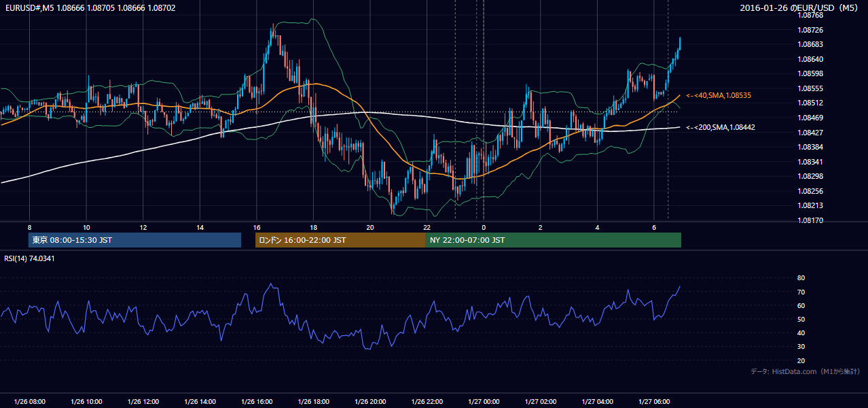
Task: Click the 1/26 20:00 time axis label
Action: 370,402
